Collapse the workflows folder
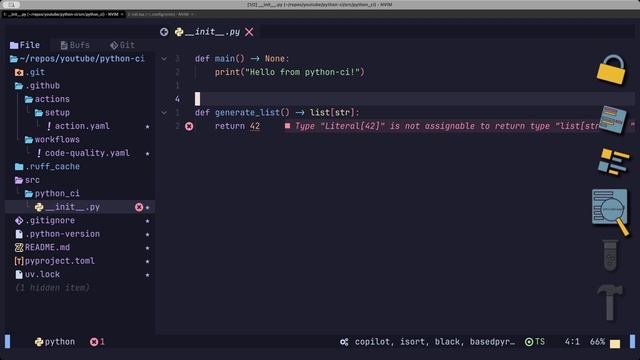Viewport: 640px width, 360px height. (52, 140)
